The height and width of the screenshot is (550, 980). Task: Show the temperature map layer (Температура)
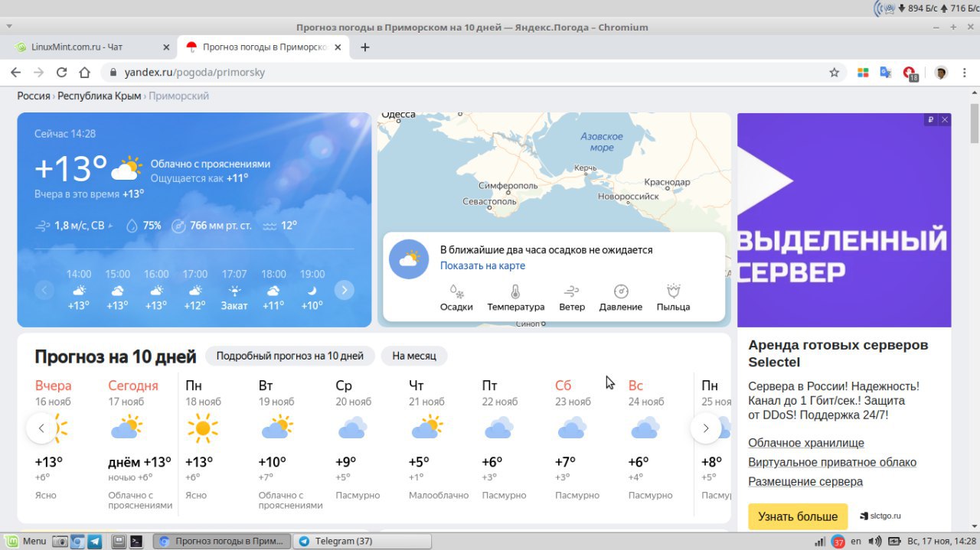tap(515, 298)
